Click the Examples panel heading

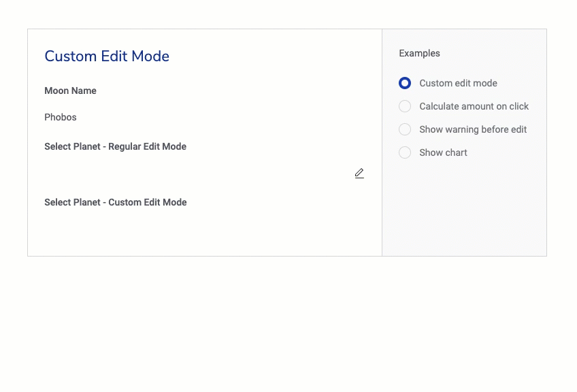click(x=419, y=53)
